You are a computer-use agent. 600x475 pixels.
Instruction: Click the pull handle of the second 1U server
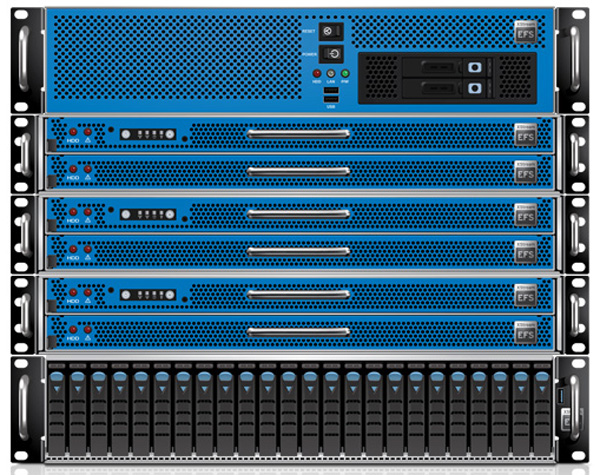(x=298, y=171)
